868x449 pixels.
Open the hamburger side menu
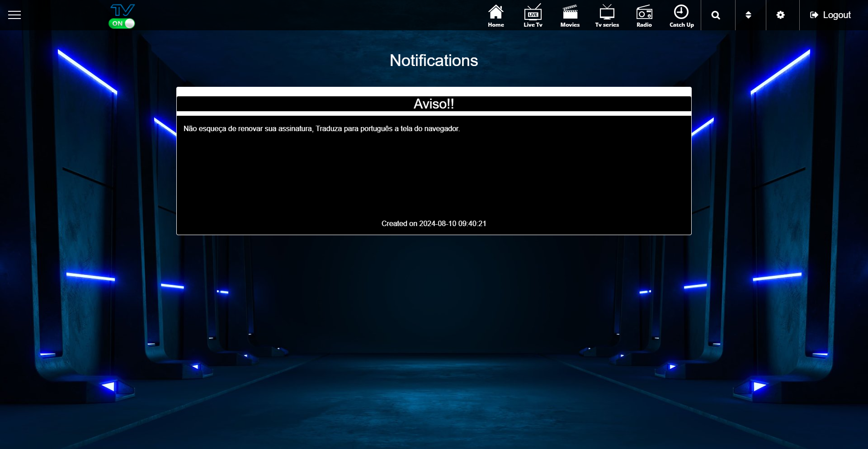coord(14,15)
